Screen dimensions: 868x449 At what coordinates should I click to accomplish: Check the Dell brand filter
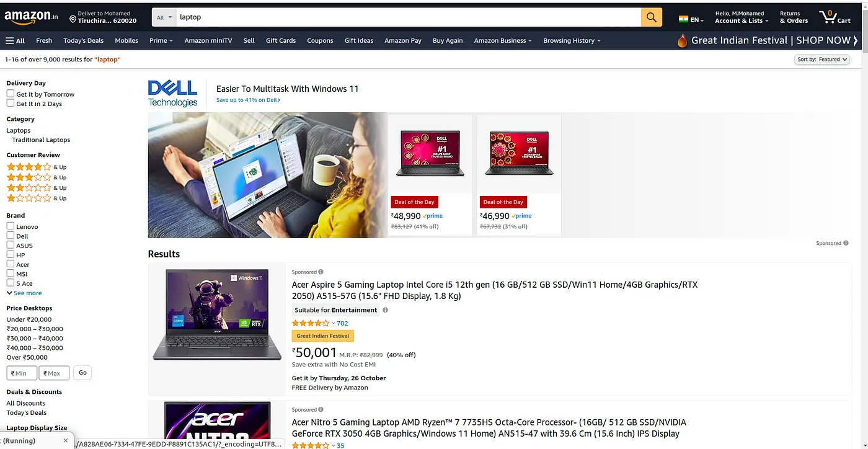(11, 235)
